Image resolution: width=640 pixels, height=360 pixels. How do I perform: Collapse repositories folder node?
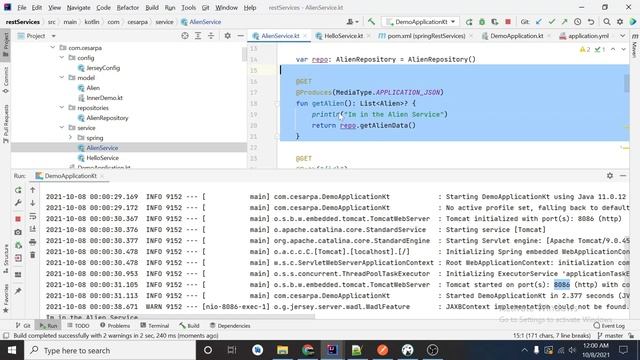tap(62, 108)
